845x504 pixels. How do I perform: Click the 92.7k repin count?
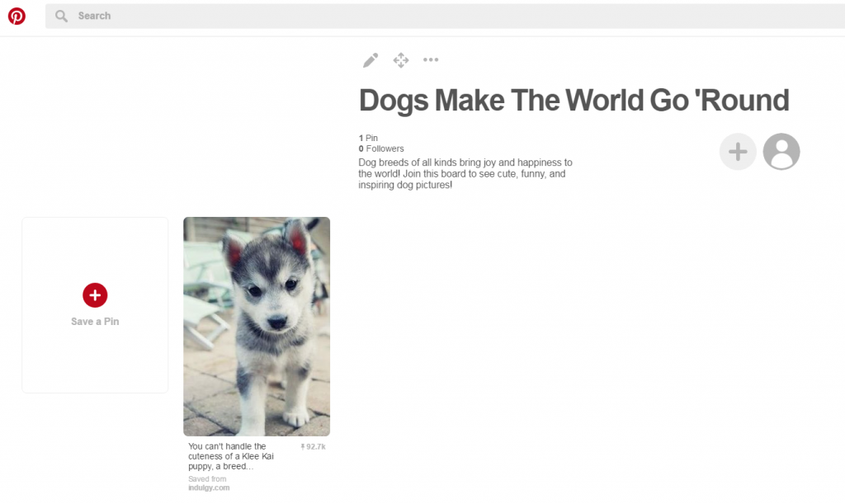[x=316, y=447]
